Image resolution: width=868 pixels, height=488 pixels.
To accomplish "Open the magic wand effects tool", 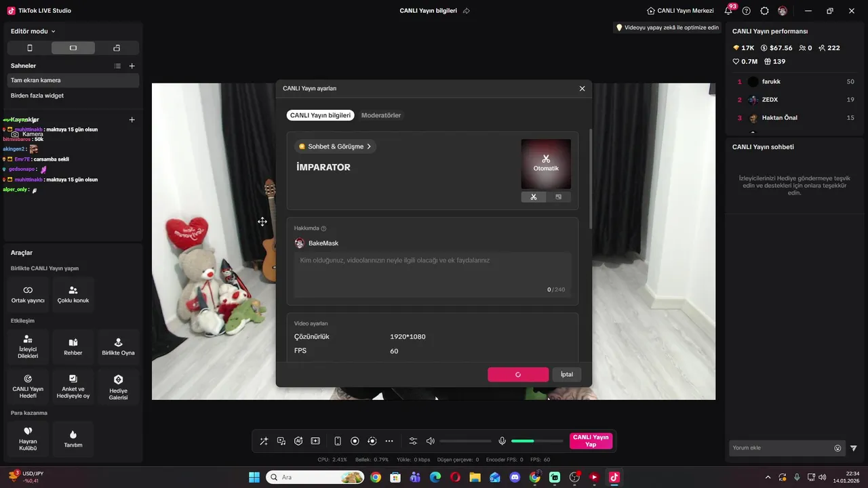I will pos(264,441).
